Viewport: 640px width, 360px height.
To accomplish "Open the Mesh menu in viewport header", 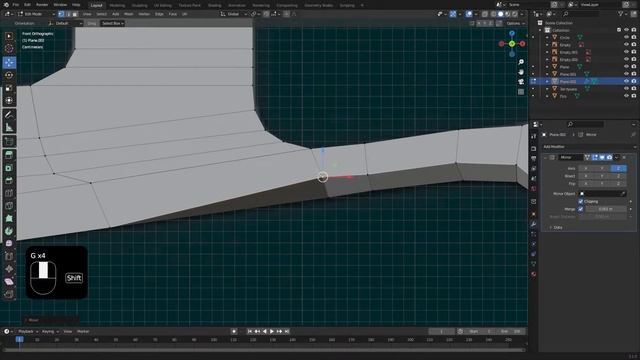I will [x=129, y=14].
